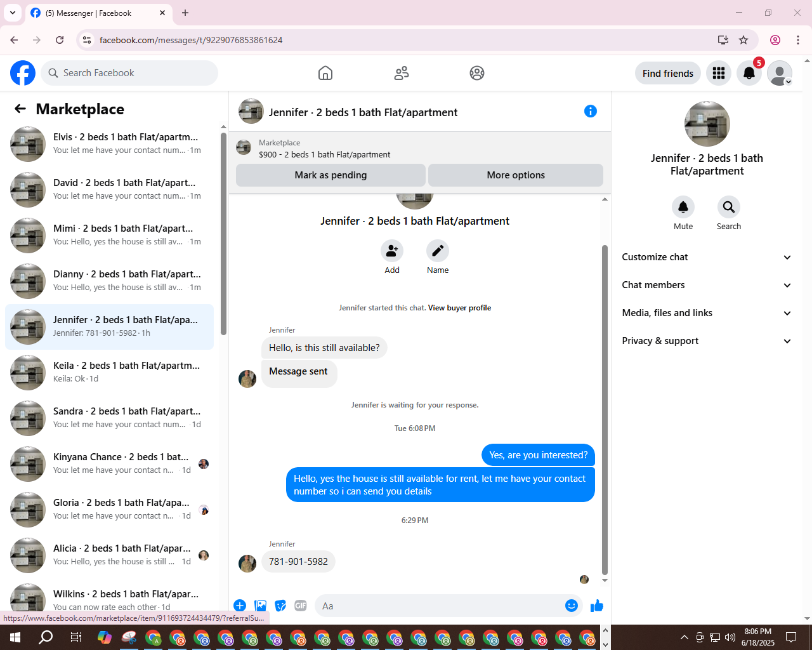Open the Elvis conversation
The height and width of the screenshot is (650, 812).
tap(109, 144)
